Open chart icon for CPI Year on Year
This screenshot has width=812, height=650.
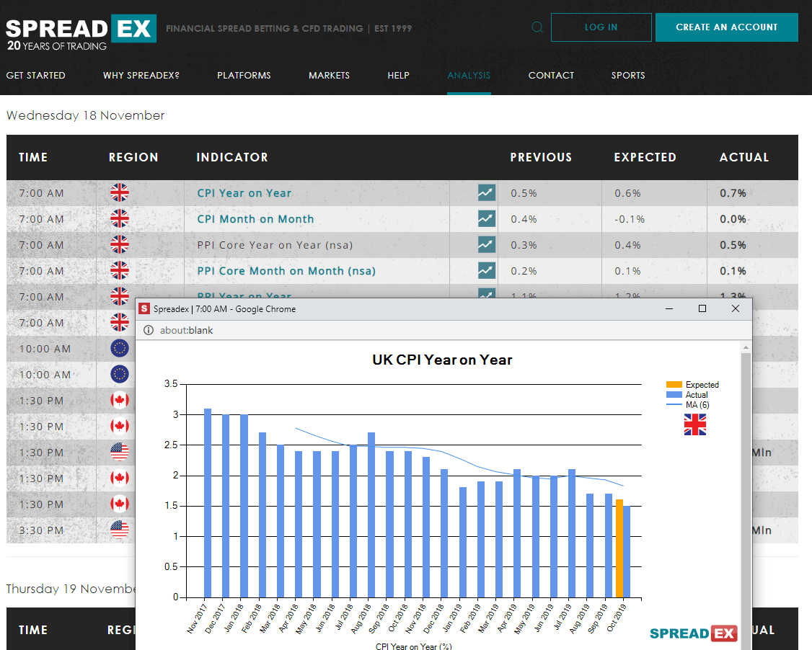486,192
